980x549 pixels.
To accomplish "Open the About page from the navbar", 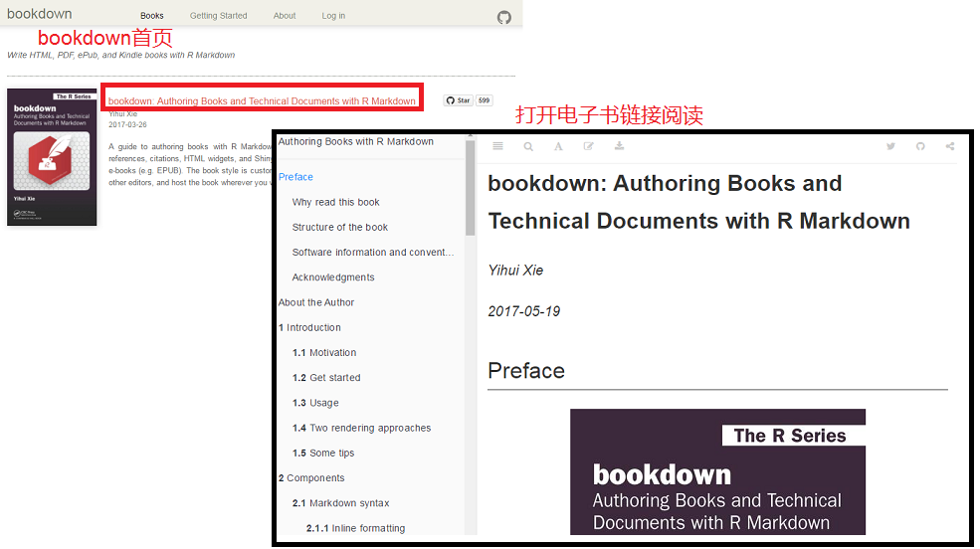I will [285, 16].
